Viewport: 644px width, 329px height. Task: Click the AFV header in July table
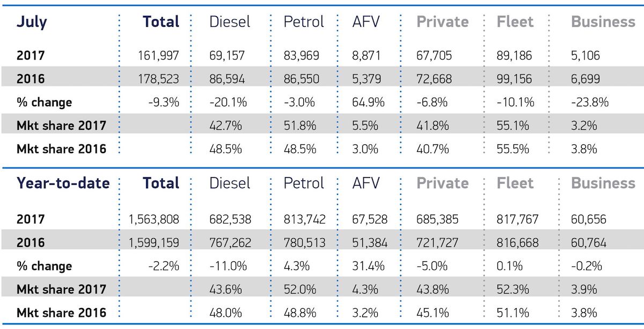click(x=366, y=22)
